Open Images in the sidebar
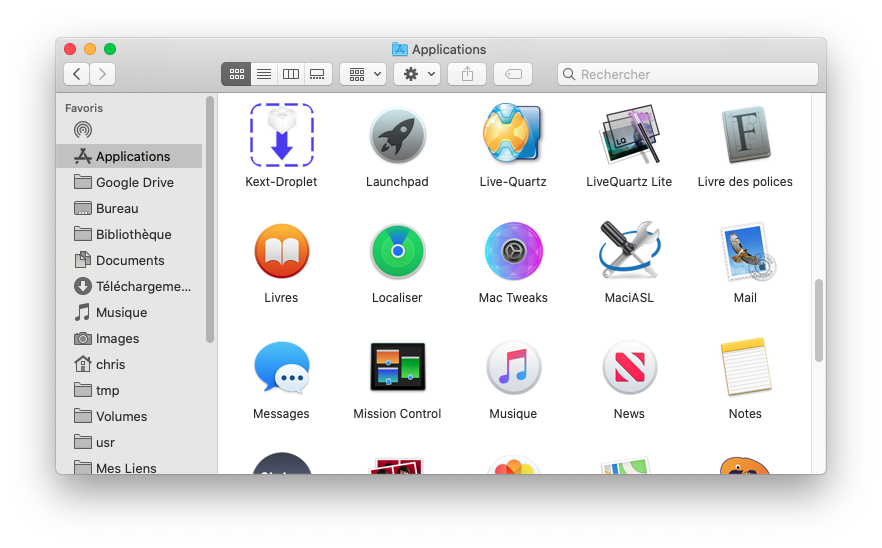Viewport: 882px width, 548px height. tap(129, 338)
